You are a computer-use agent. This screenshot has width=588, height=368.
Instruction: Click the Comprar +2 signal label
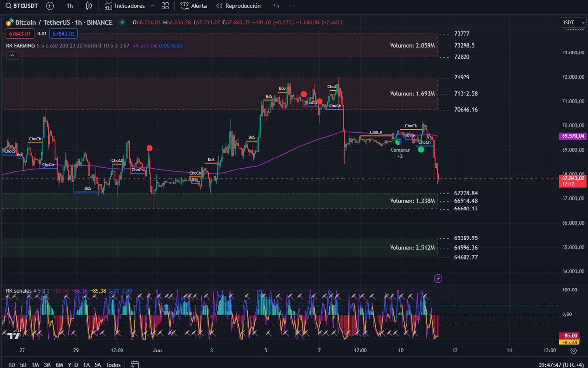pyautogui.click(x=400, y=153)
